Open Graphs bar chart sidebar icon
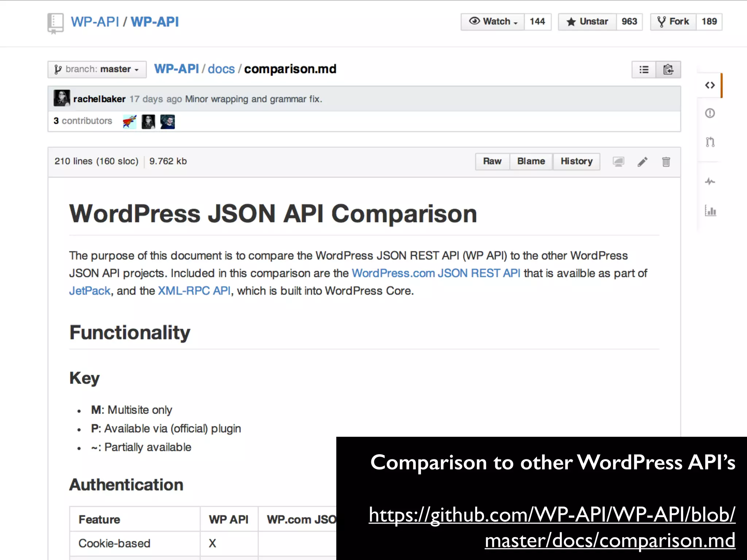The height and width of the screenshot is (560, 747). pyautogui.click(x=710, y=211)
